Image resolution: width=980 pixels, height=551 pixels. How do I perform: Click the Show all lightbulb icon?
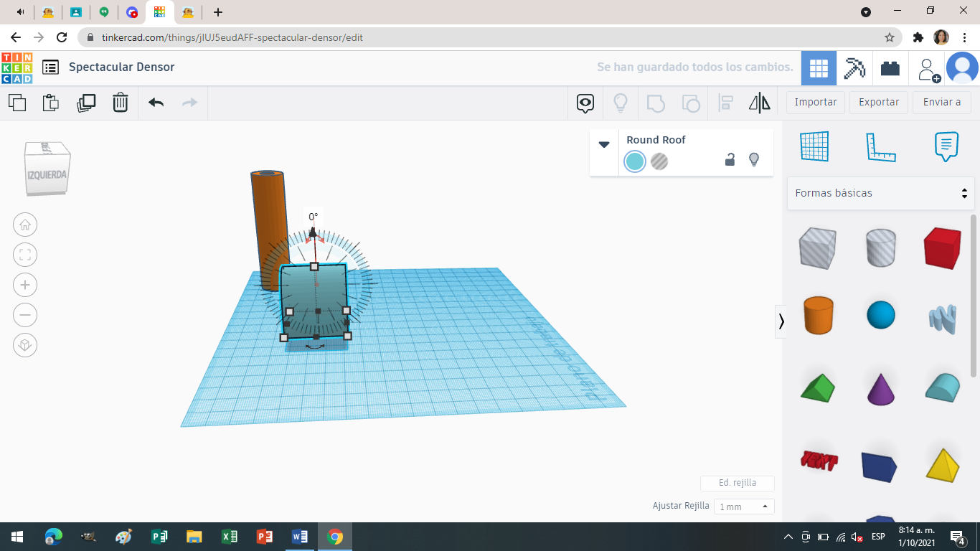[621, 103]
